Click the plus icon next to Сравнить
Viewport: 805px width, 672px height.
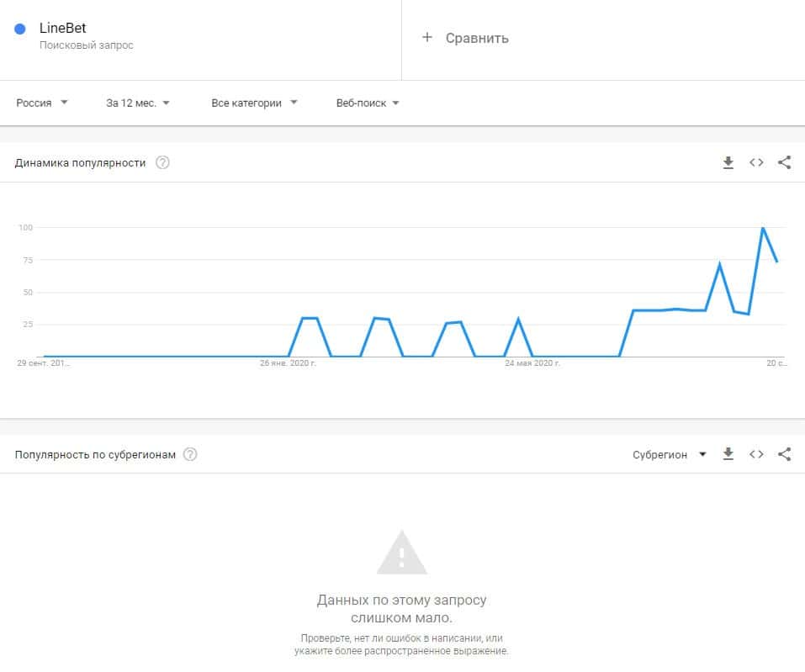tap(427, 38)
